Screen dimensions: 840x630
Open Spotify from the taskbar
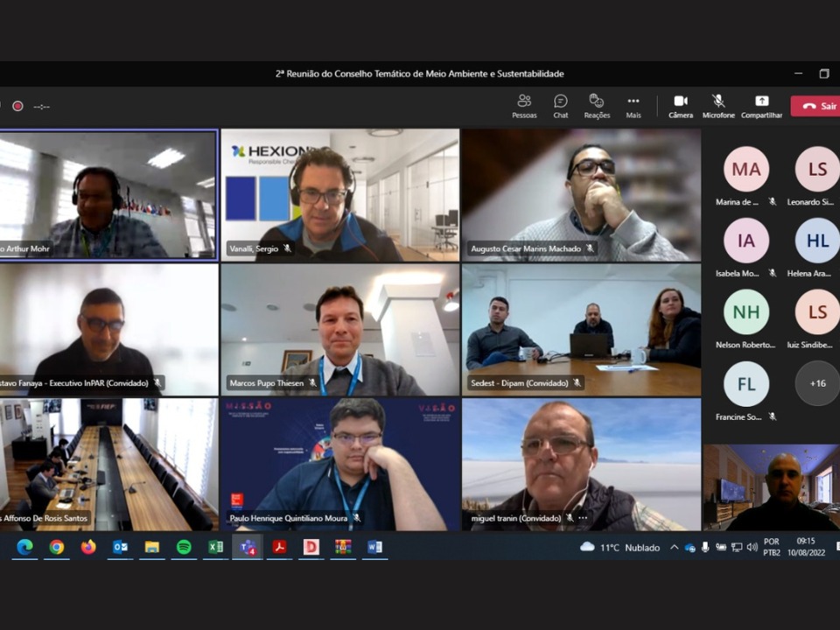coord(184,547)
